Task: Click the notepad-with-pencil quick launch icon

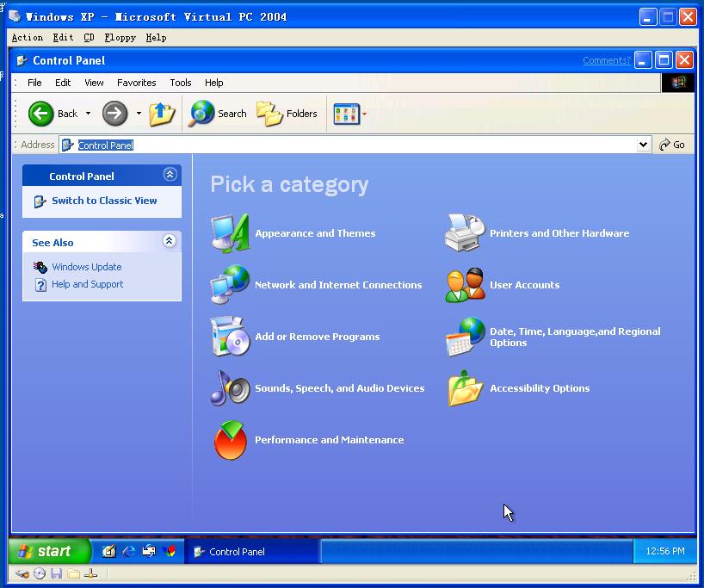Action: 108,551
